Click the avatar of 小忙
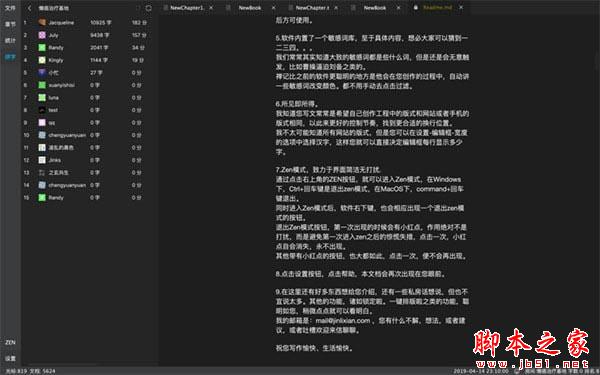 [x=42, y=73]
